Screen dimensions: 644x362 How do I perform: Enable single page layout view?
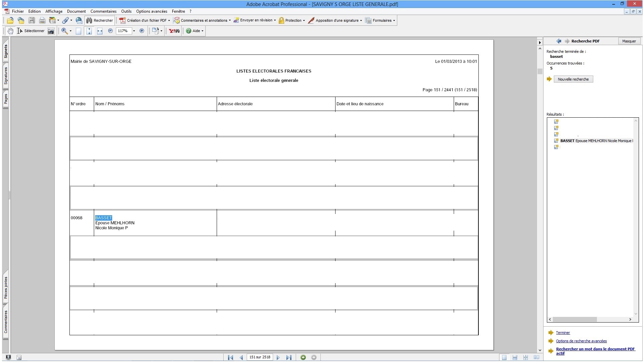pos(504,358)
